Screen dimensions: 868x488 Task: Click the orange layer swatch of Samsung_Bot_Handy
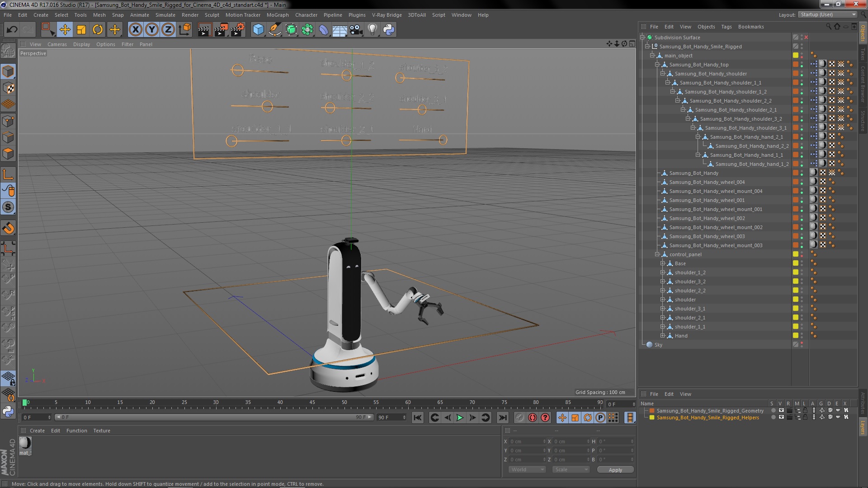(x=796, y=173)
